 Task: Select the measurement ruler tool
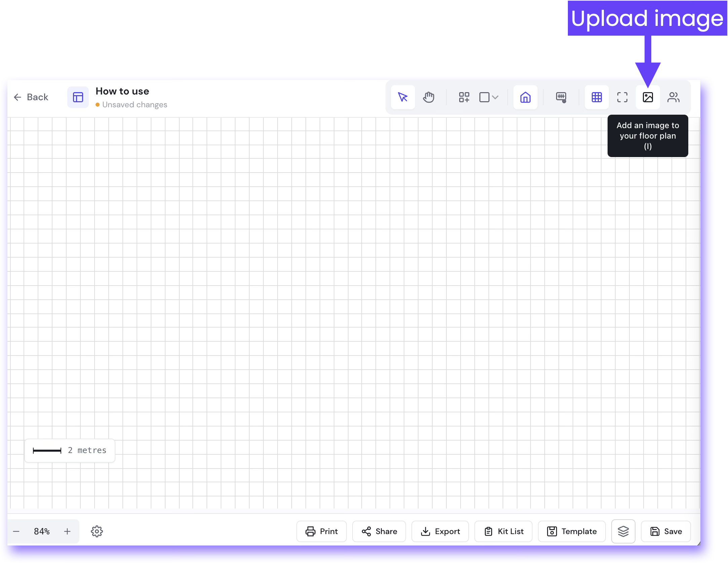click(x=561, y=97)
